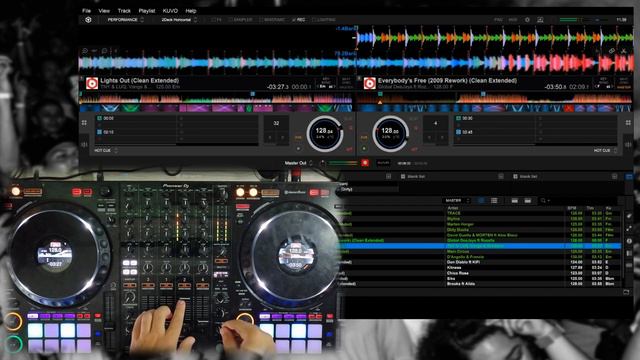Click the MIDI button in top toolbar
Image resolution: width=640 pixels, height=360 pixels.
pyautogui.click(x=513, y=20)
